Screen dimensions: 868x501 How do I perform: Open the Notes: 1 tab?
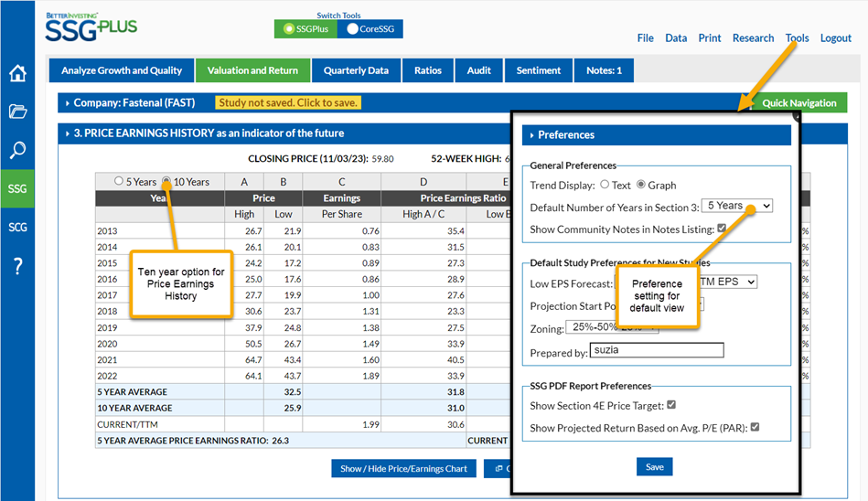click(x=604, y=70)
